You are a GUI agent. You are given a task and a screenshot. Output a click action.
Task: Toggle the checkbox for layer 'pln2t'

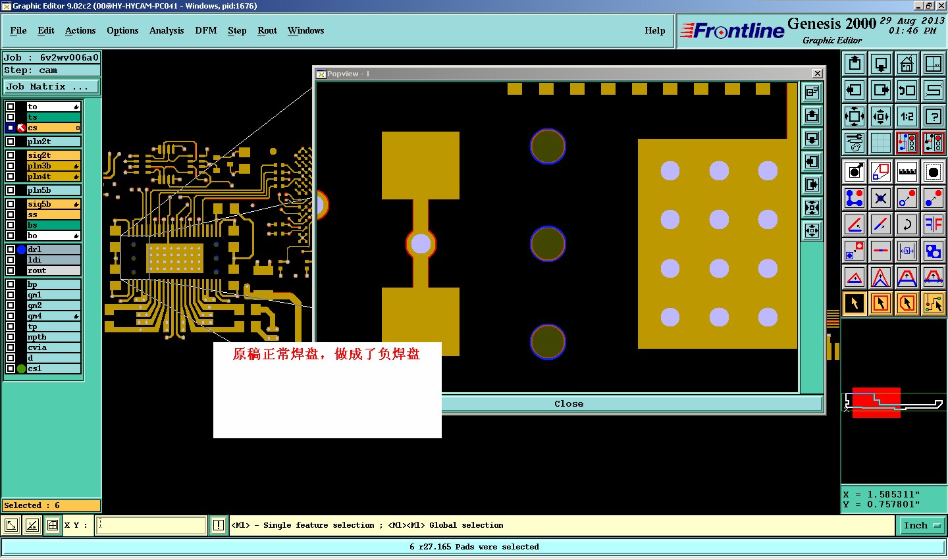[x=11, y=141]
